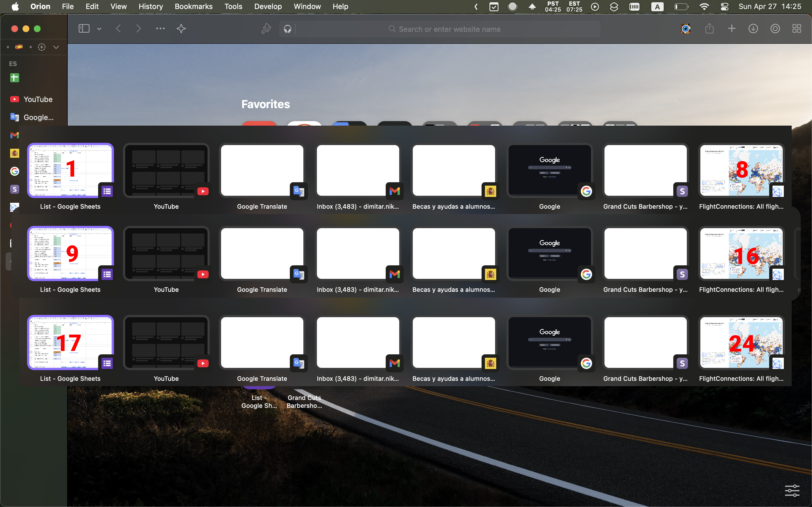Select FlightConnections thumbnail numbered 8
The image size is (812, 507).
pos(741,171)
